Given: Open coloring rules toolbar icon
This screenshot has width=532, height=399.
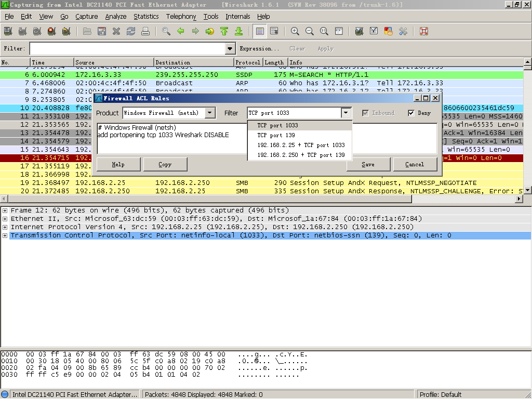Looking at the screenshot, I should (x=389, y=32).
